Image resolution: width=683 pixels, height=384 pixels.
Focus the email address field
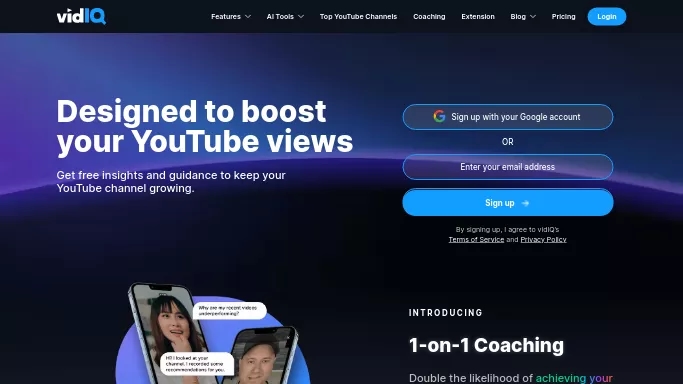[508, 167]
